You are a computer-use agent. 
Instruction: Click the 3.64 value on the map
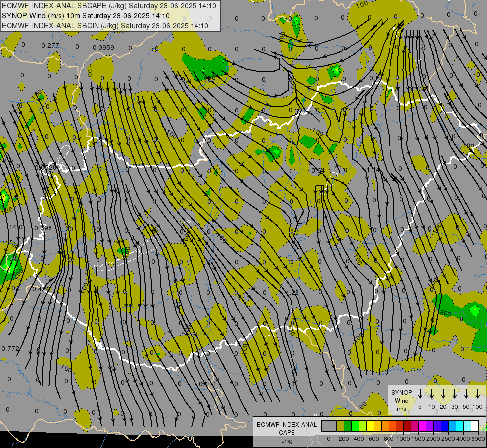click(318, 170)
